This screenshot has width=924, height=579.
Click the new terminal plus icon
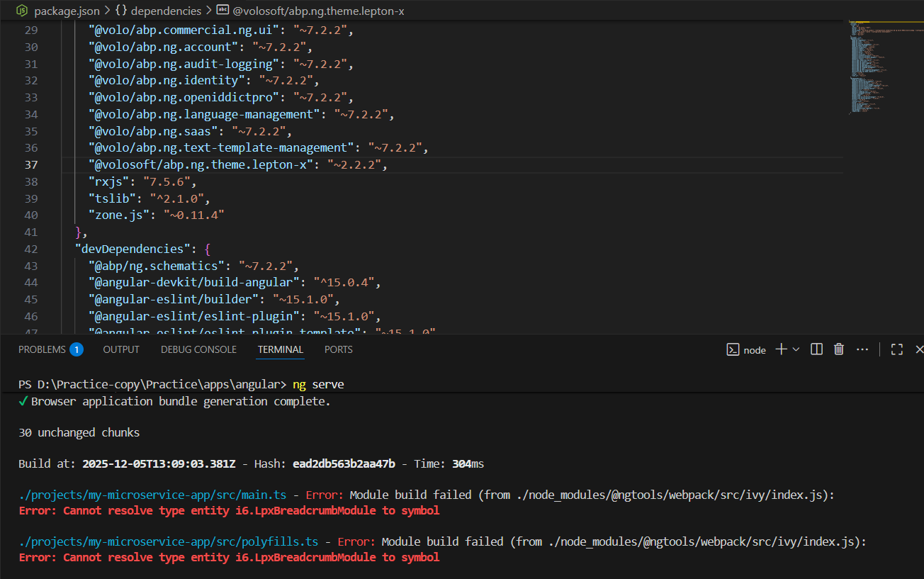click(781, 349)
